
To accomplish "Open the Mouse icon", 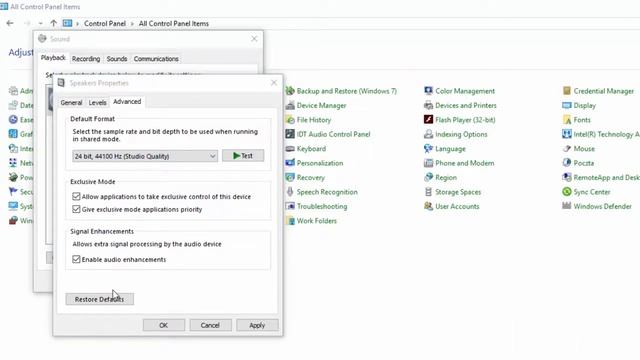I will 567,149.
